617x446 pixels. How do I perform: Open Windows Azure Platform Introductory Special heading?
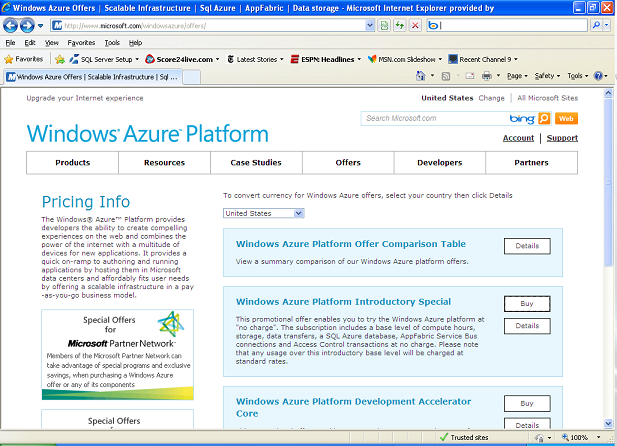pos(343,302)
